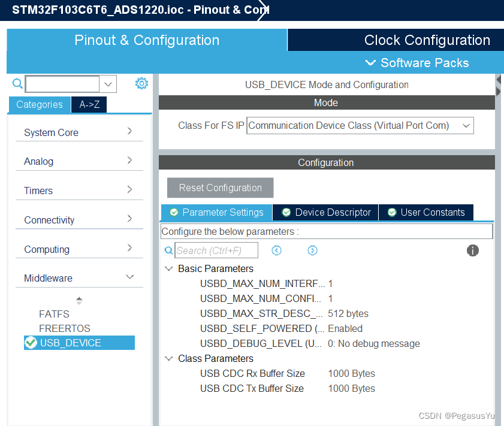Click the Reset Configuration button
Screen dimensions: 504x426
[220, 188]
